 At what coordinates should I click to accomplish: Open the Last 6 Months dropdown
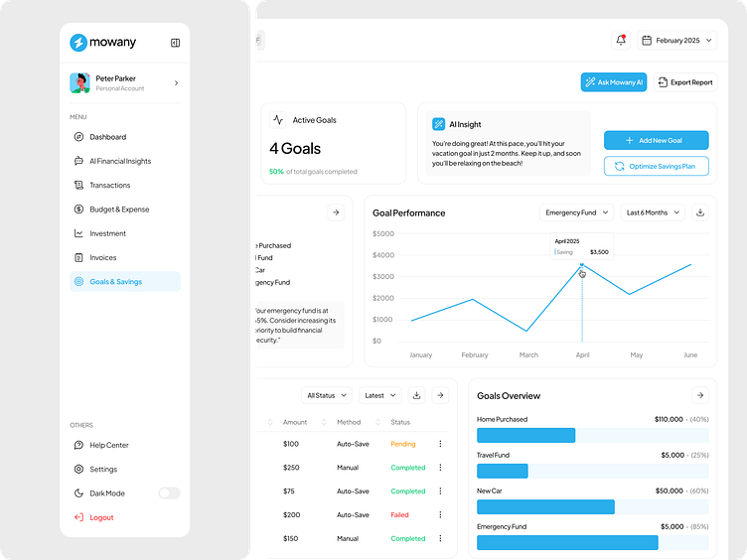pyautogui.click(x=652, y=212)
